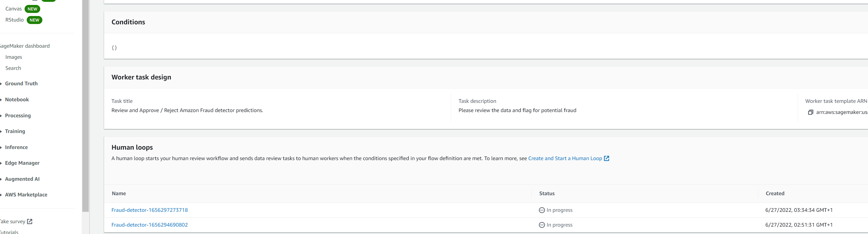Expand the Inference navigation section
Image resolution: width=868 pixels, height=234 pixels.
coord(16,147)
